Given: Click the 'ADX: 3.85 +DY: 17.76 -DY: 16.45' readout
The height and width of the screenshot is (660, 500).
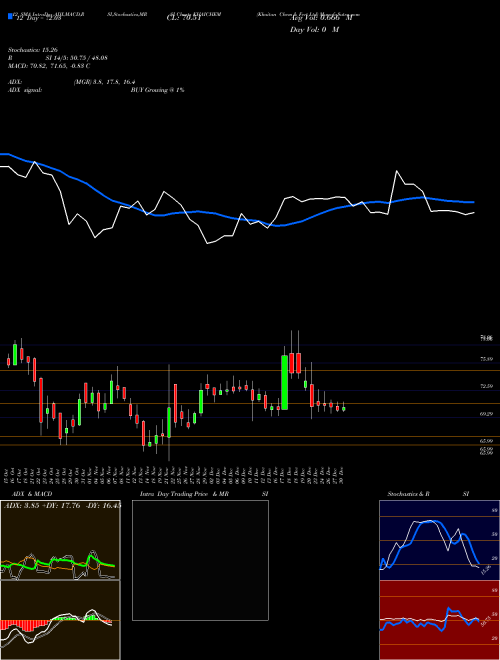Looking at the screenshot, I should [x=62, y=506].
